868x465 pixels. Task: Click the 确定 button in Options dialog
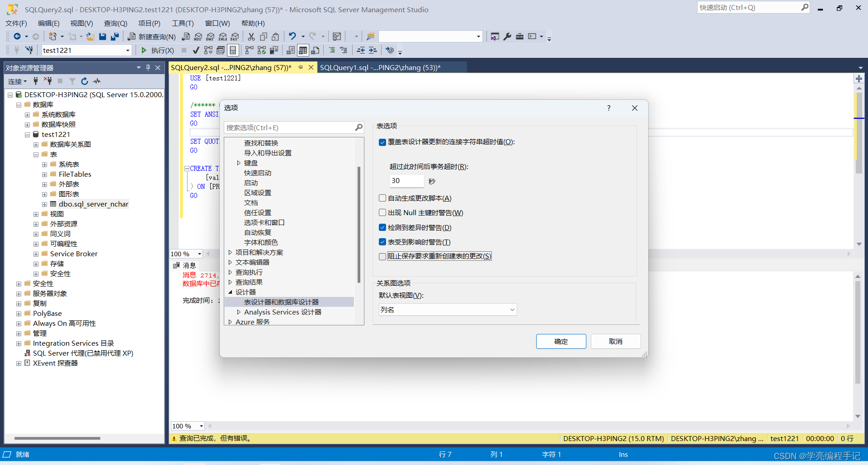561,341
